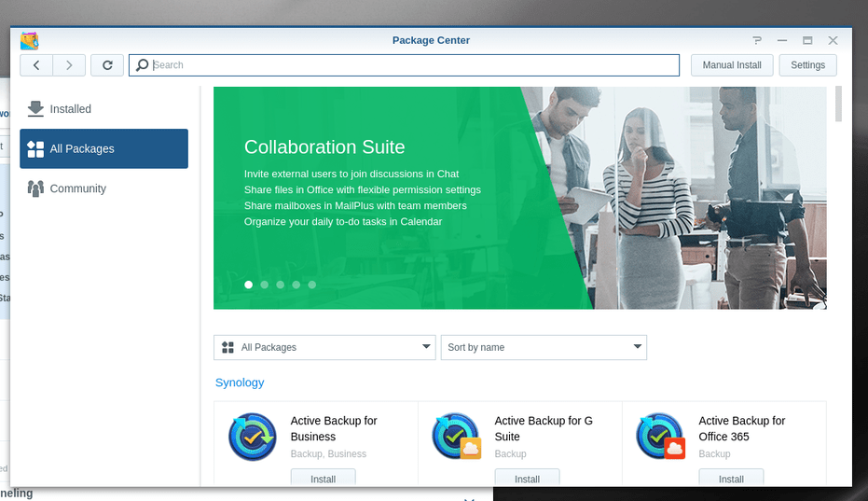Viewport: 868px width, 501px height.
Task: Install Active Backup for G Suite
Action: click(527, 478)
